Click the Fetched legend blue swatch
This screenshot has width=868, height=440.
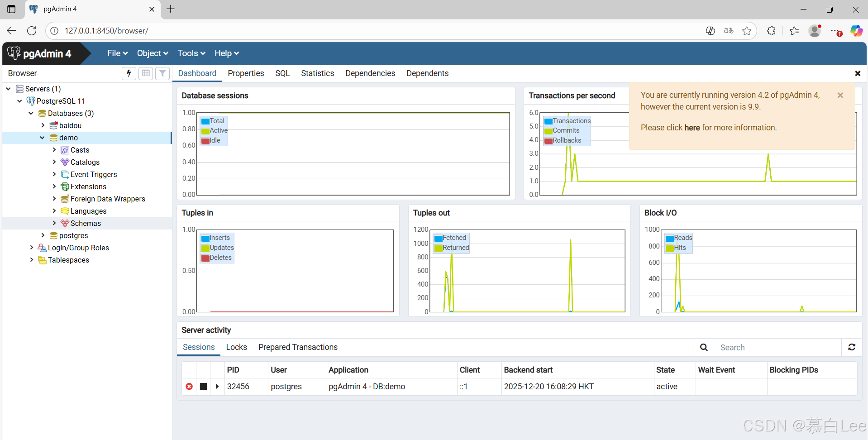438,238
